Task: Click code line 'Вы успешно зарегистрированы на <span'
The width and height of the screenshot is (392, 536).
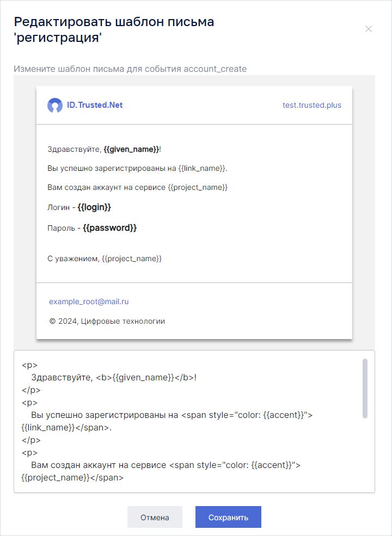Action: pyautogui.click(x=172, y=415)
